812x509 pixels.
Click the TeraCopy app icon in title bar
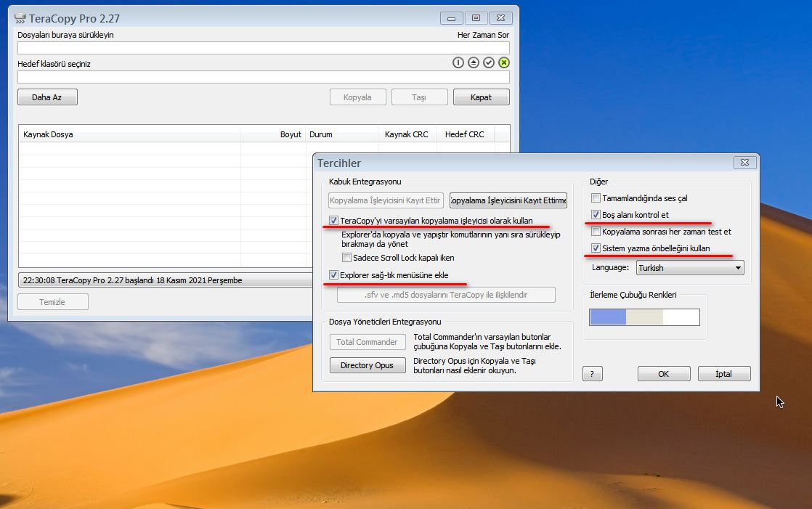pyautogui.click(x=20, y=19)
